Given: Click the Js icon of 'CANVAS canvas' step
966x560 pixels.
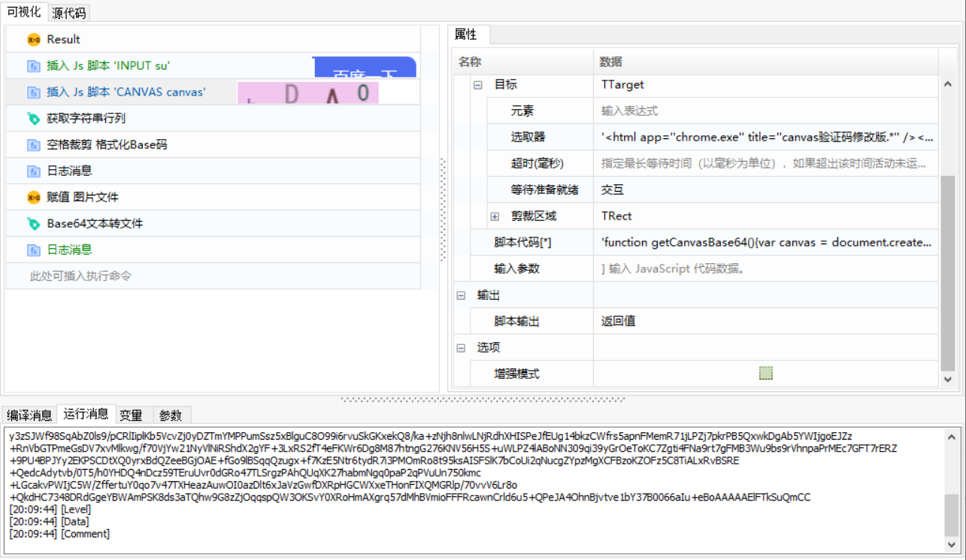Looking at the screenshot, I should 34,92.
